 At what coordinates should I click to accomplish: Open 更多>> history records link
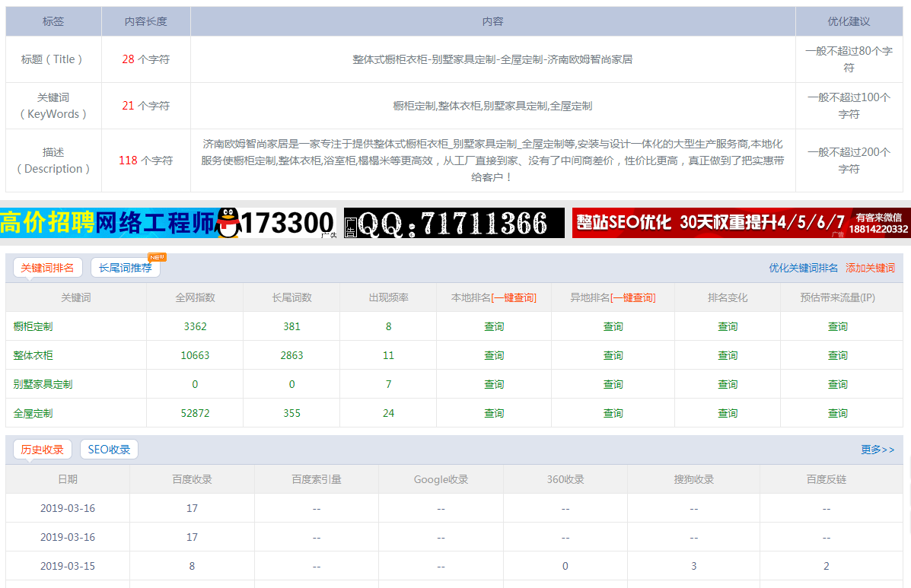878,450
